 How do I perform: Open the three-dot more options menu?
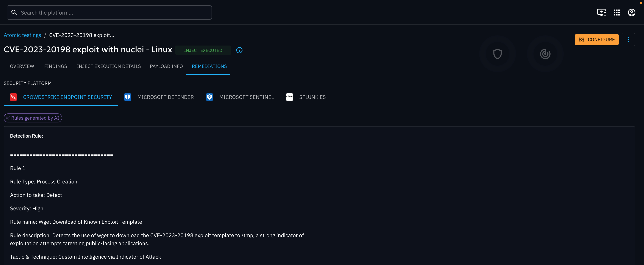click(628, 40)
